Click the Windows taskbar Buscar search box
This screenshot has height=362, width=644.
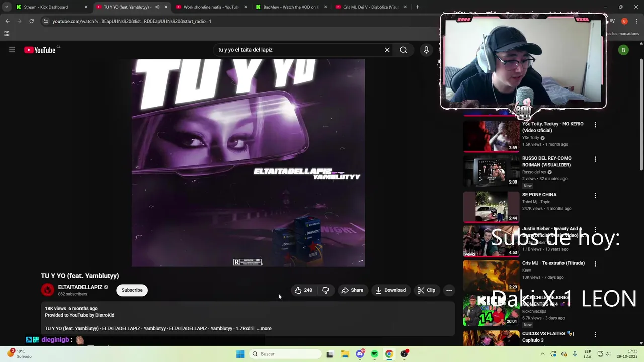click(285, 354)
